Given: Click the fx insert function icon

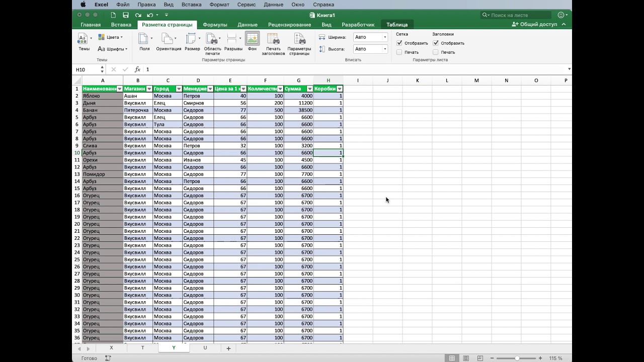Looking at the screenshot, I should click(x=137, y=69).
